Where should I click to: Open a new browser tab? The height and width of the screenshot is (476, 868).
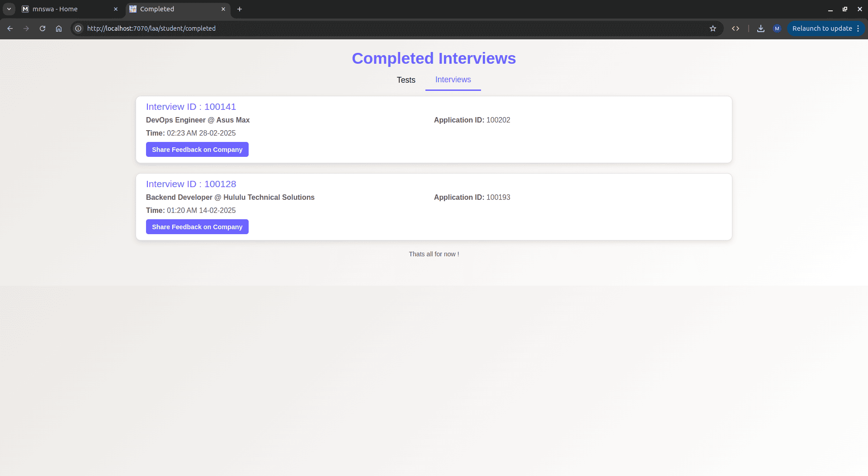pyautogui.click(x=240, y=9)
